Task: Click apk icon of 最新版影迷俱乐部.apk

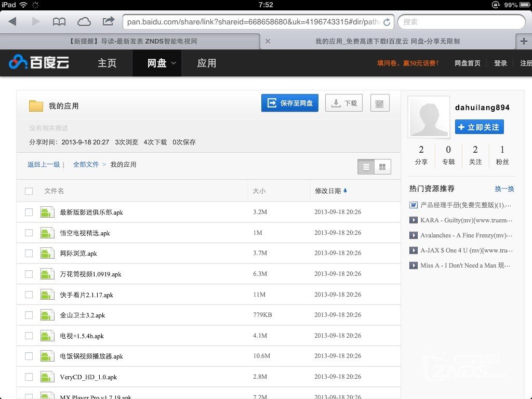Action: click(x=47, y=212)
